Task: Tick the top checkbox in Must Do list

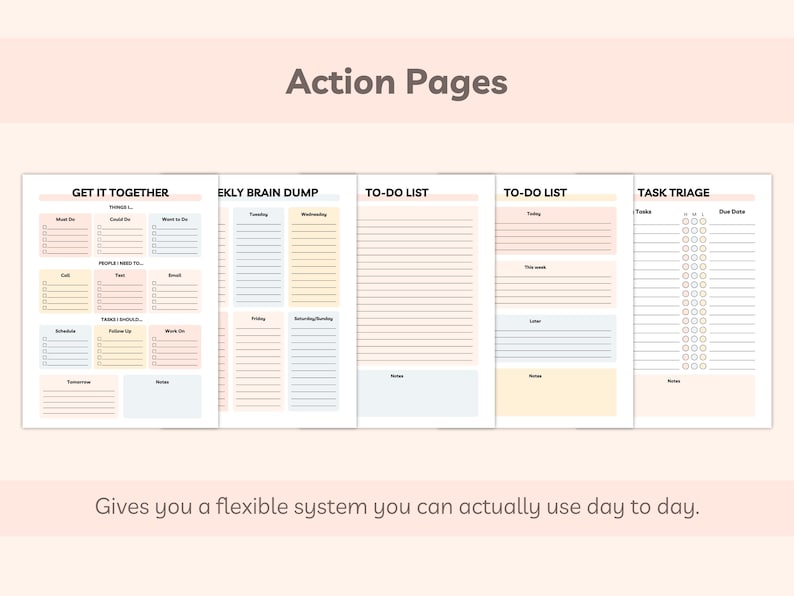Action: [x=45, y=227]
